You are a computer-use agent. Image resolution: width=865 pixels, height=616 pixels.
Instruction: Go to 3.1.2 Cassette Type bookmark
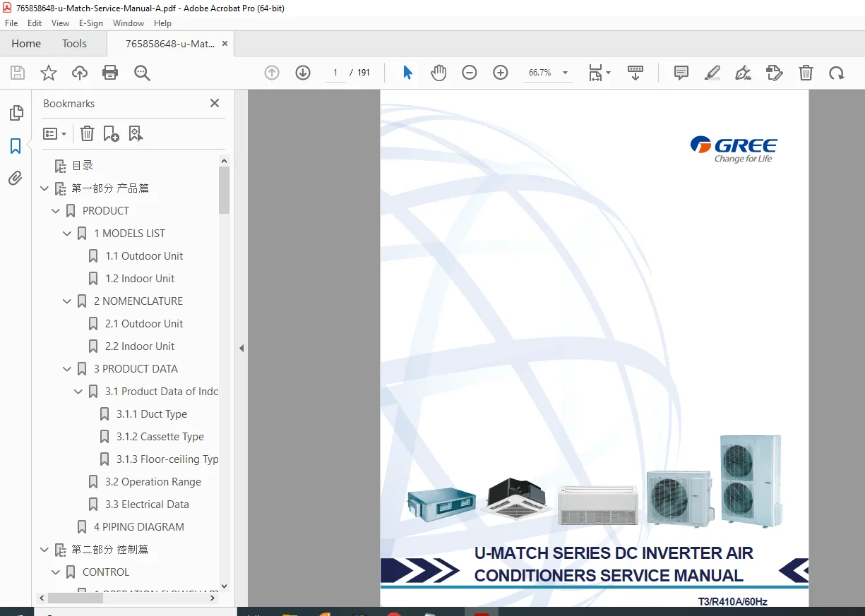coord(160,437)
